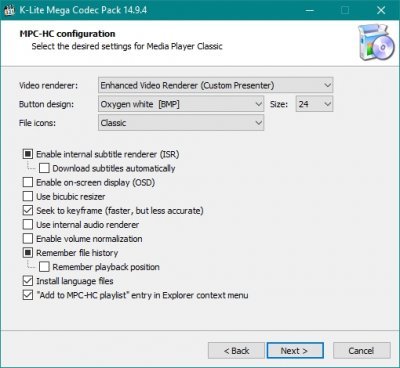Open the button Size dropdown
400x368 pixels.
point(314,104)
